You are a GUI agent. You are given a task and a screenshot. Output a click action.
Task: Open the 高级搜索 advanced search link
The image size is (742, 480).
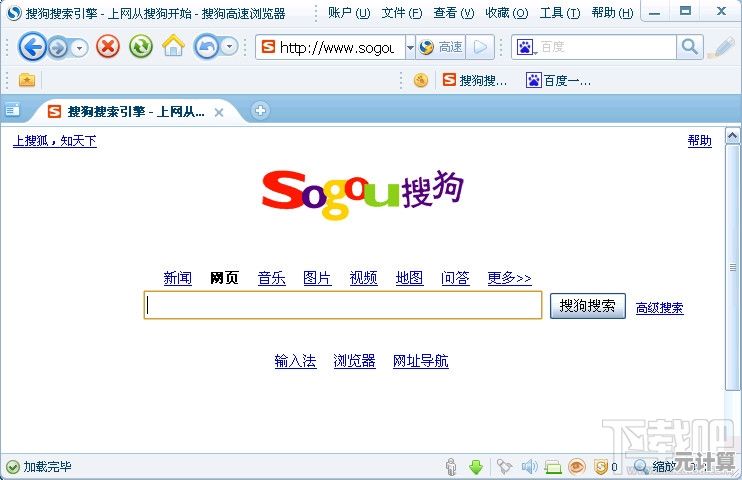[659, 308]
